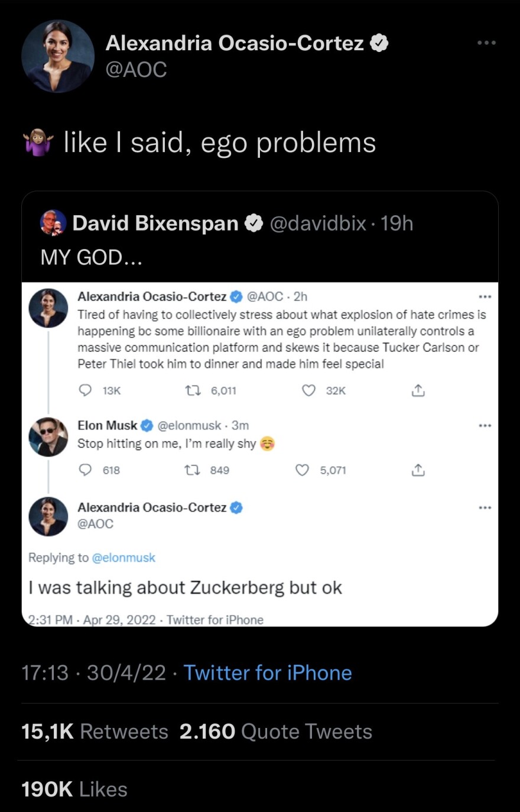Click the reply icon showing 13K
This screenshot has width=520, height=812.
point(86,390)
